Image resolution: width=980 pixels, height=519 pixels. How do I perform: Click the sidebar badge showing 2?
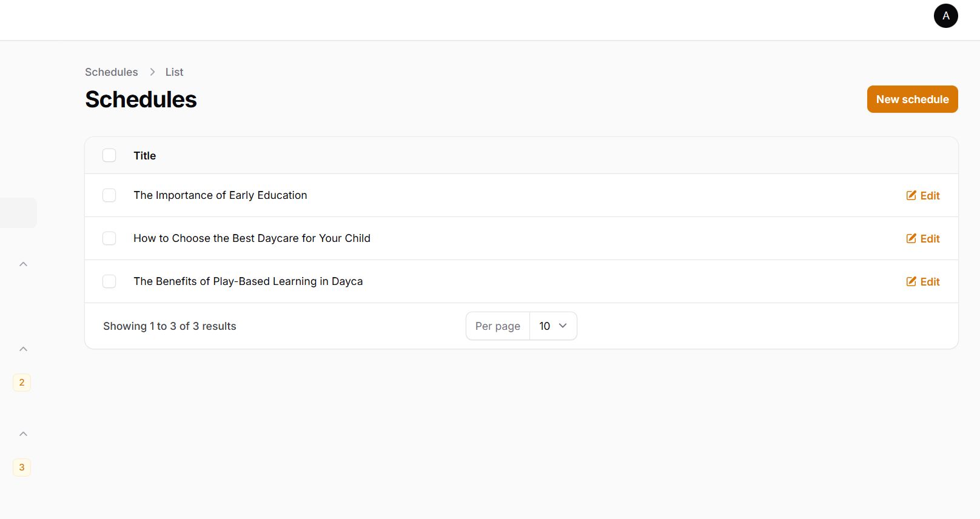[x=22, y=383]
